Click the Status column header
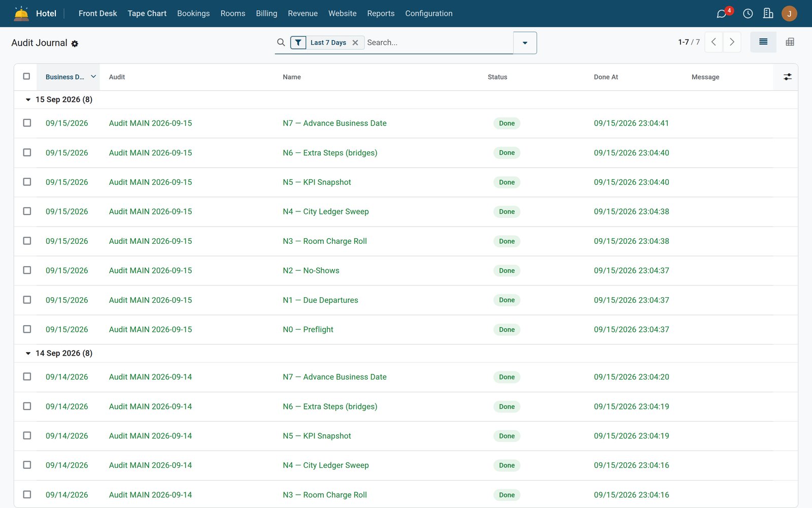Image resolution: width=812 pixels, height=508 pixels. coord(497,77)
